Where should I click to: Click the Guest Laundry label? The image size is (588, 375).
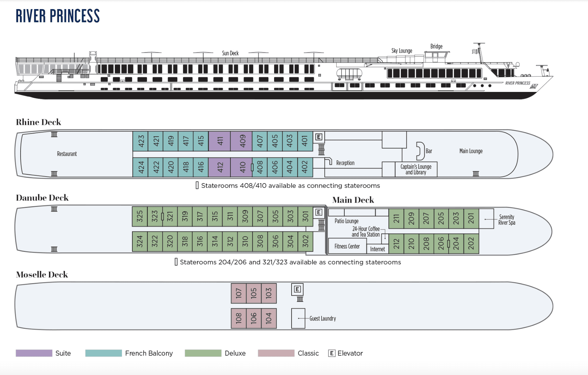(323, 318)
